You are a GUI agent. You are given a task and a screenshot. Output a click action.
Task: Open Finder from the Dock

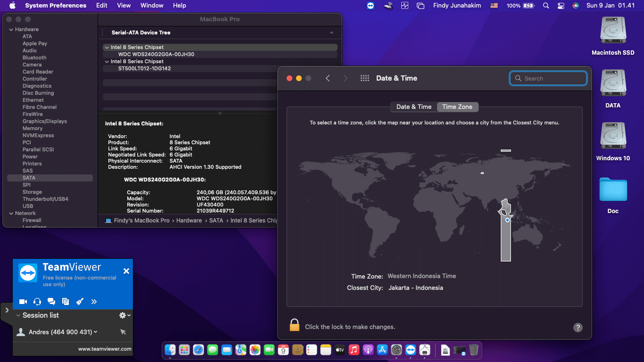[x=170, y=350]
